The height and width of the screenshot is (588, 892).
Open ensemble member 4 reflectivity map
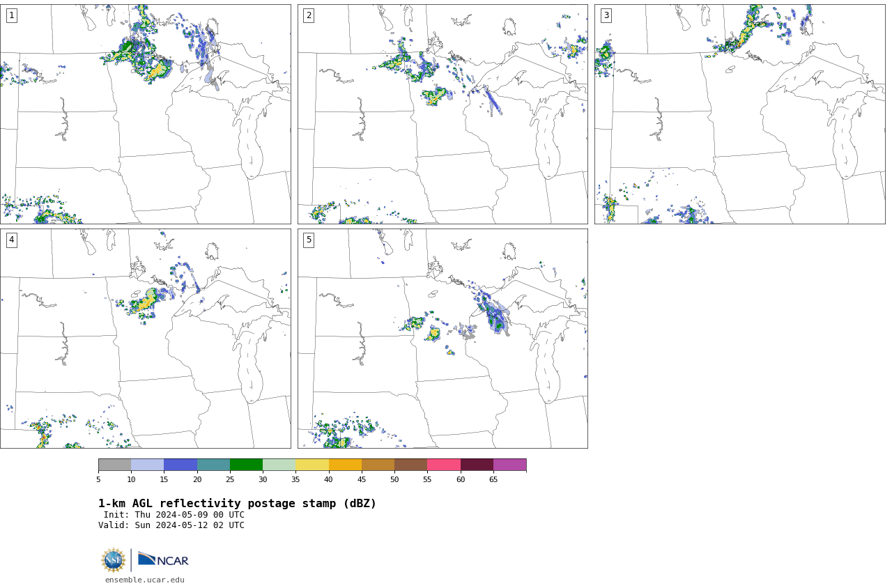tap(145, 339)
